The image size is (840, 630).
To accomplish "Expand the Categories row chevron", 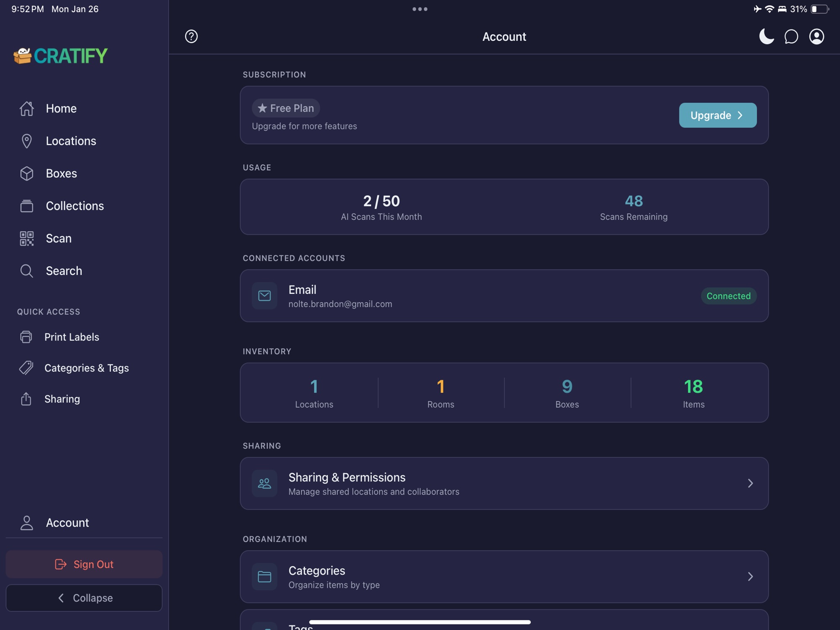I will (x=750, y=577).
